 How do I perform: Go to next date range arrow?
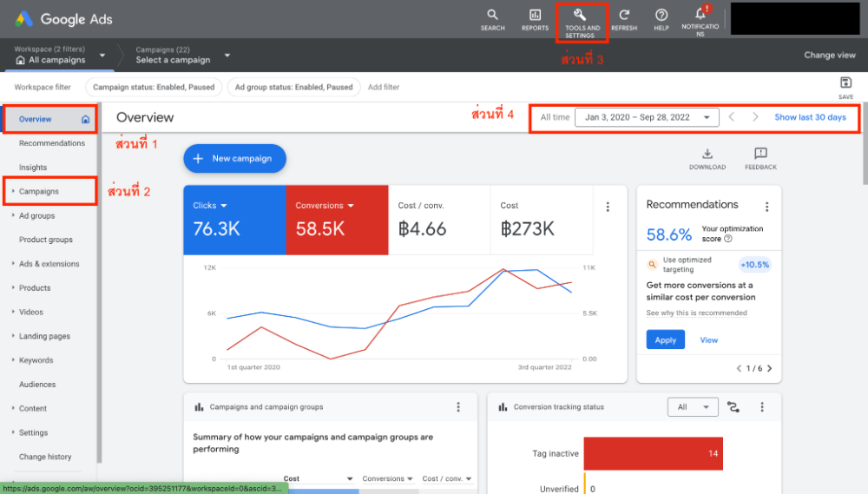pos(755,117)
